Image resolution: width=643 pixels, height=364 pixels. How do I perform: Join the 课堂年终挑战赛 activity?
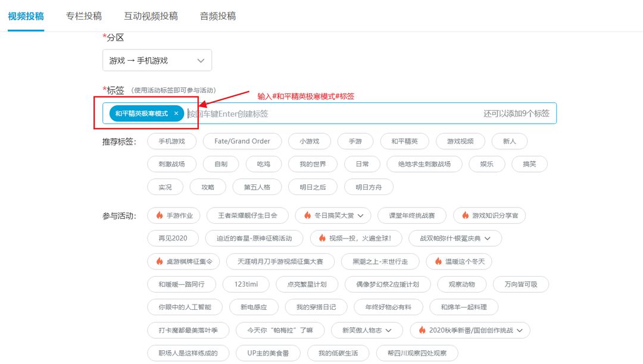(412, 215)
